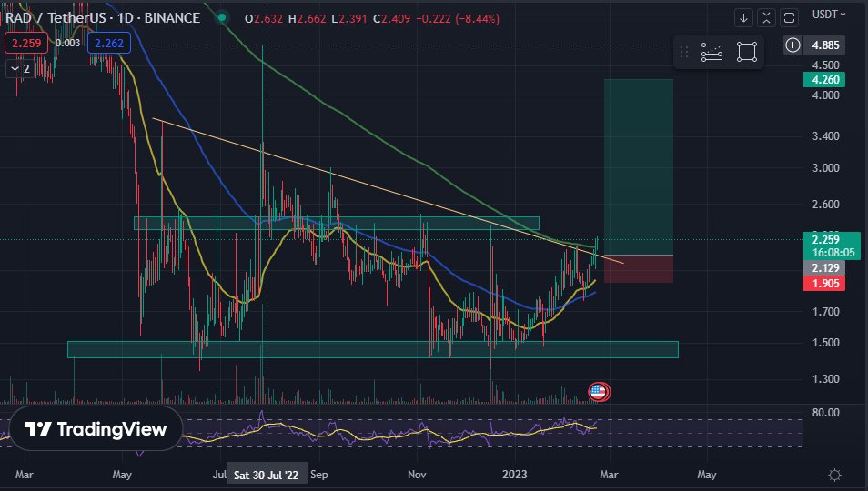Click the red sell price 2.259 button
This screenshot has width=868, height=491.
click(x=26, y=43)
